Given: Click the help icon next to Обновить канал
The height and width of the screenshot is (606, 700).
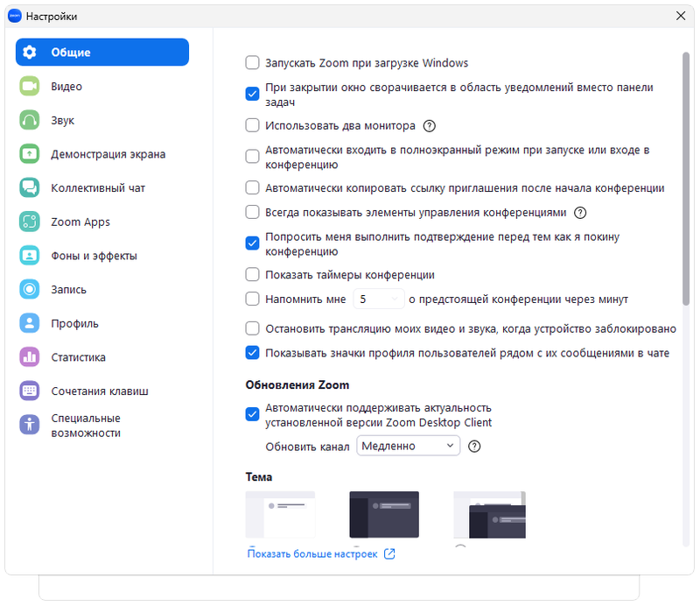Looking at the screenshot, I should click(474, 447).
